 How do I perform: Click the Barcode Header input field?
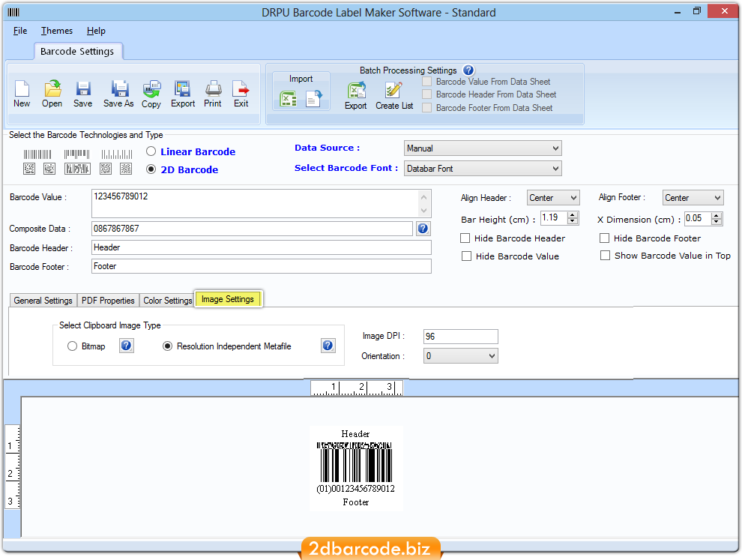click(x=262, y=247)
